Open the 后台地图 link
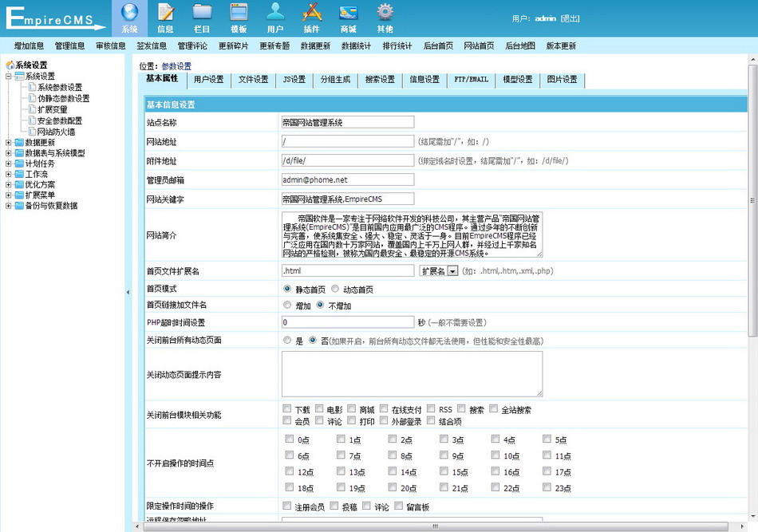Screen dimensions: 758x532 click(520, 46)
